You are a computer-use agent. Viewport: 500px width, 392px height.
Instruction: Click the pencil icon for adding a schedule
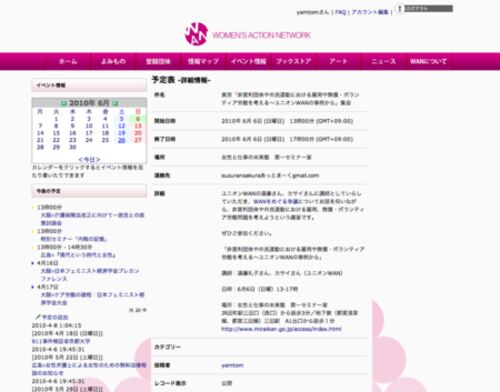pos(38,317)
